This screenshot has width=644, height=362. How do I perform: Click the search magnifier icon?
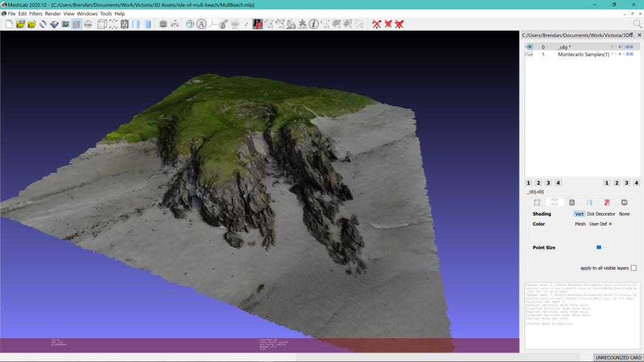(637, 24)
